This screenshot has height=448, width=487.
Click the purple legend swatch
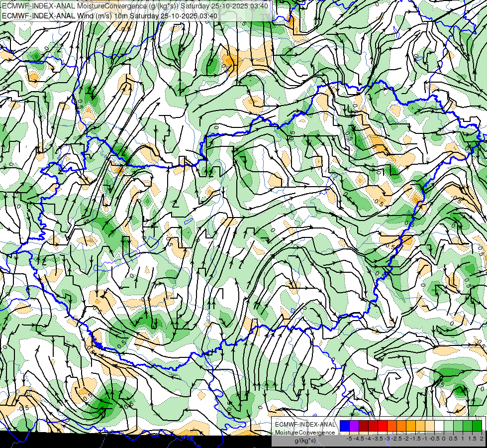[354, 426]
